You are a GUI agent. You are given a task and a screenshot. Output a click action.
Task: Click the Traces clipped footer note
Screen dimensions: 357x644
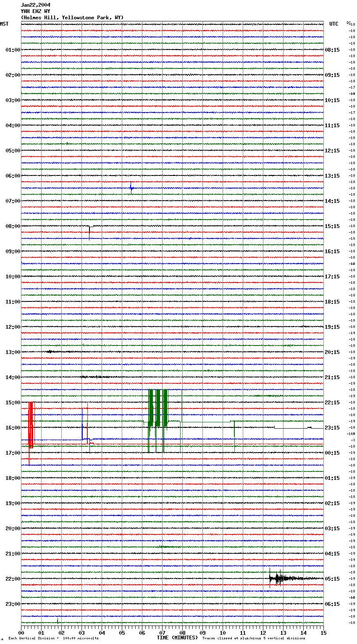[x=254, y=638]
